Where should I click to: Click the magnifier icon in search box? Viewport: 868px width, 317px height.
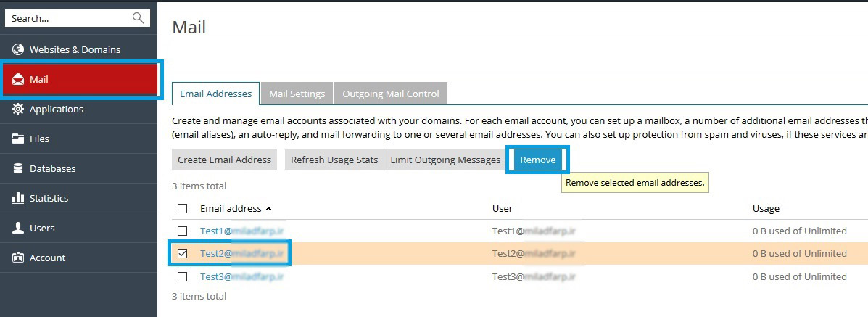[138, 18]
